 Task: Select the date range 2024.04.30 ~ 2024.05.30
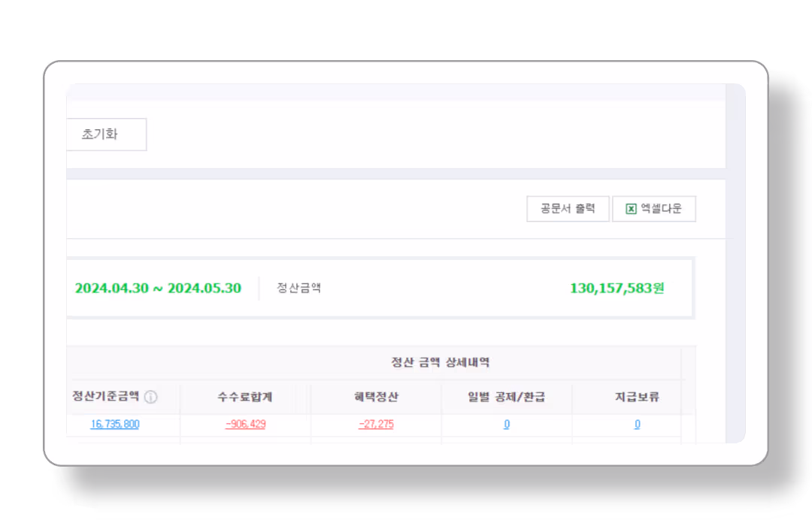[x=159, y=288]
